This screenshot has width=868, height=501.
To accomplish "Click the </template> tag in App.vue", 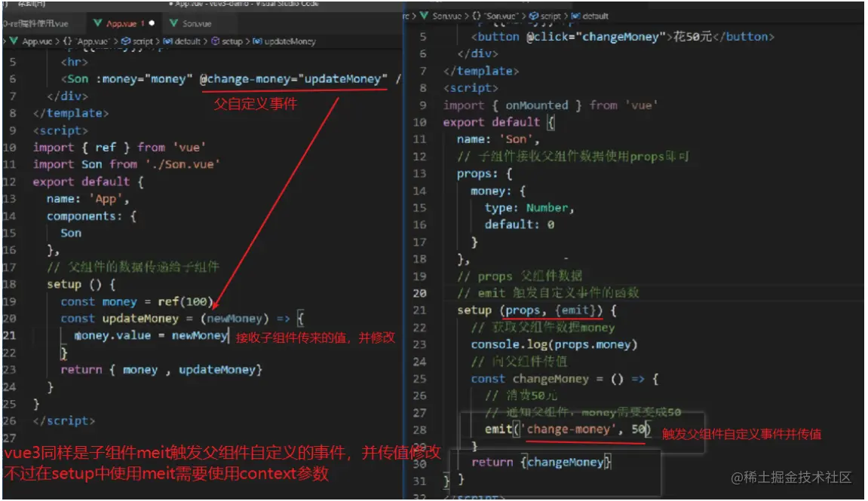I will point(71,113).
